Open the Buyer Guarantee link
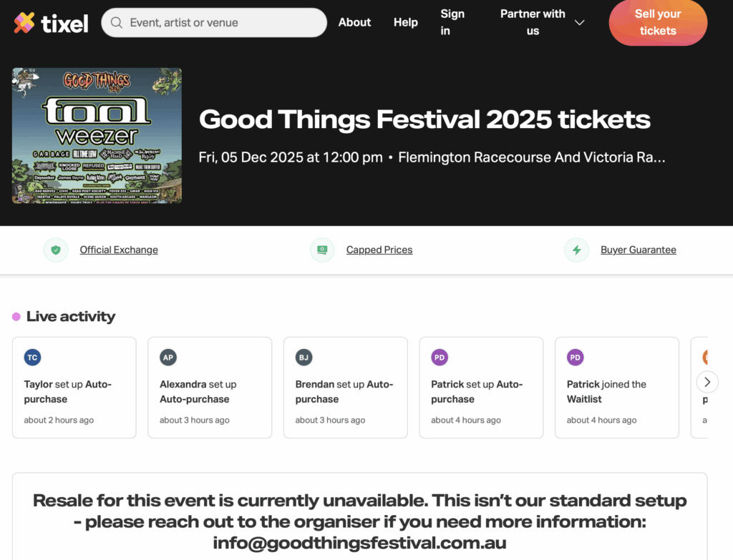Screen dimensions: 733x560 click(639, 250)
